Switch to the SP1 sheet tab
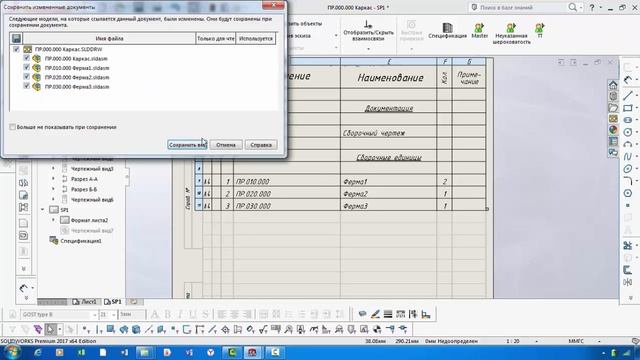The height and width of the screenshot is (360, 640). coord(113,302)
